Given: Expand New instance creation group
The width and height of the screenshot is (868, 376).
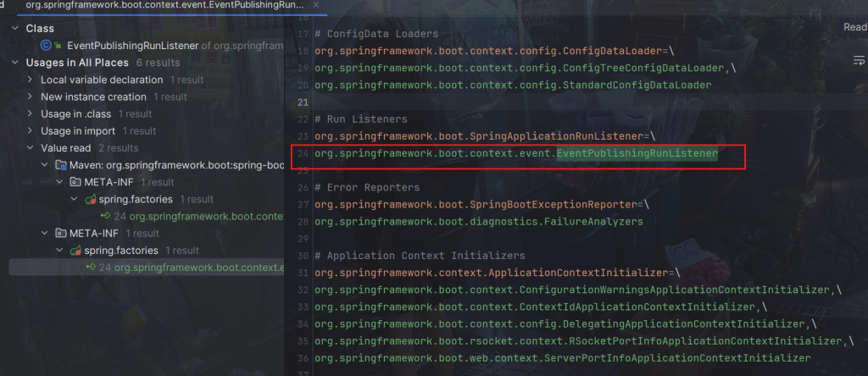Looking at the screenshot, I should [31, 97].
